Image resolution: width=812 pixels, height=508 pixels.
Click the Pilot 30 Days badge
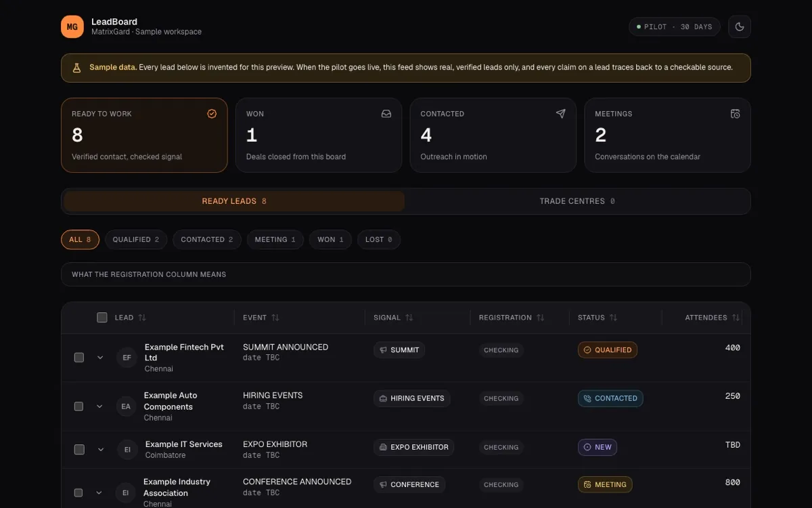click(675, 27)
